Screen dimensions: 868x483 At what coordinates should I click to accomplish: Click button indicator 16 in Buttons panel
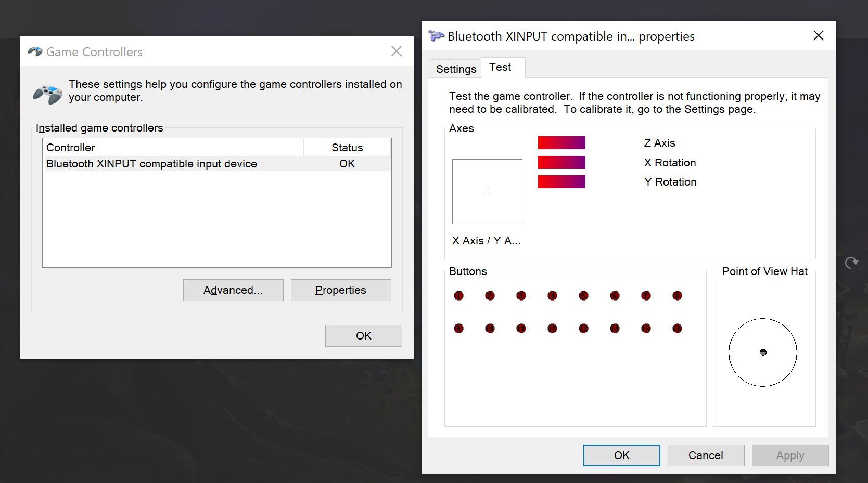[677, 329]
